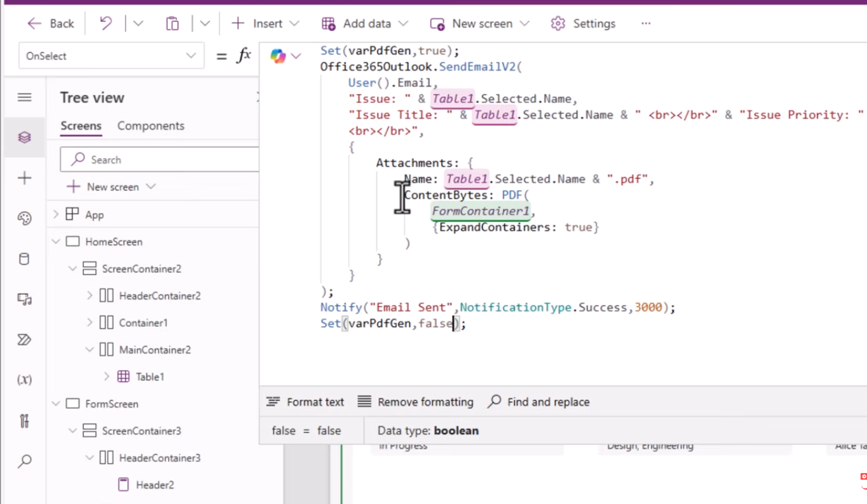Open the Tree view panel
867x504 pixels.
[x=24, y=137]
